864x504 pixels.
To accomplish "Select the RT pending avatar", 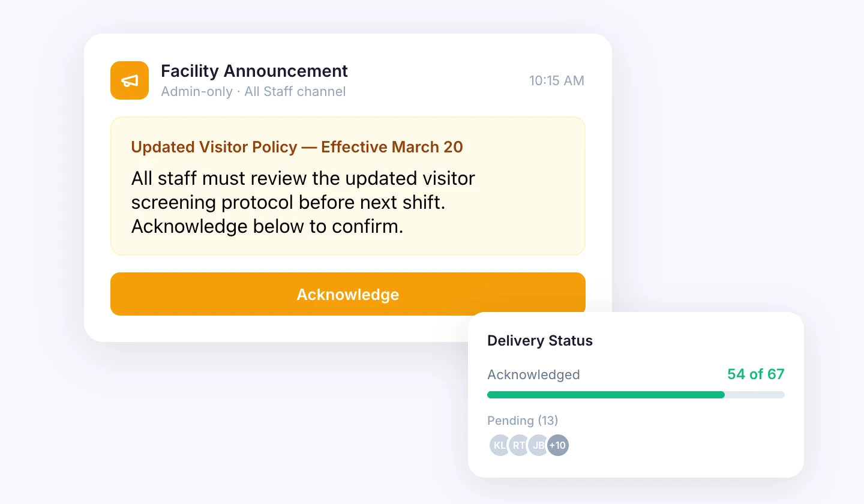I will pyautogui.click(x=519, y=445).
